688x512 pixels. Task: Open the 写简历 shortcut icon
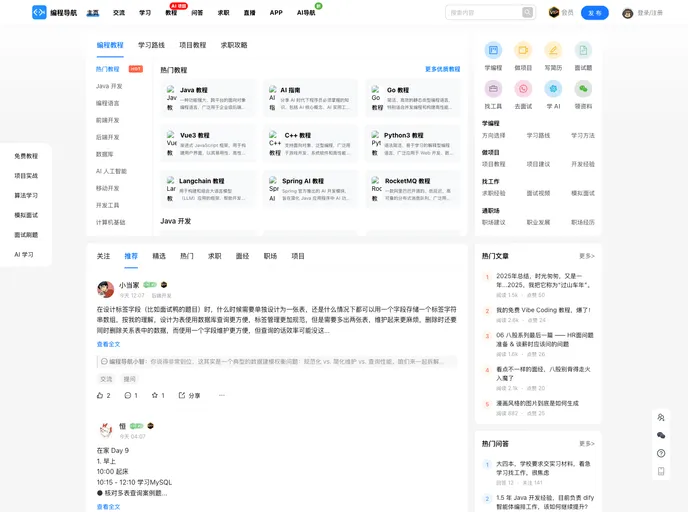[553, 50]
